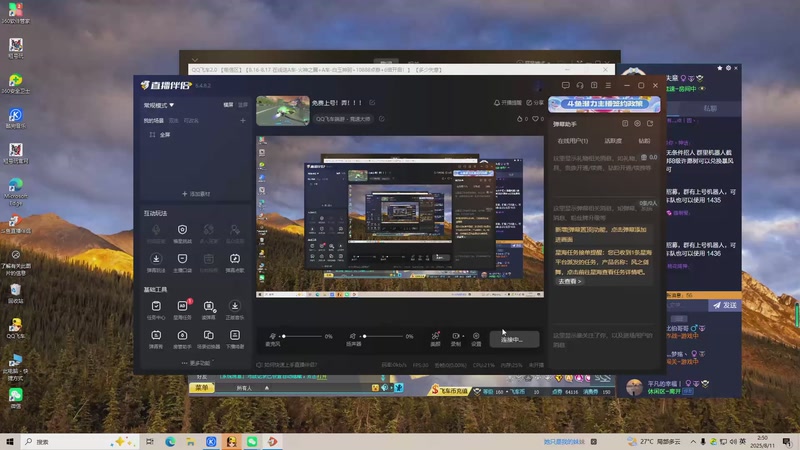Open QQ飞车 desktop shortcut
Screen dimensions: 800x450
(x=16, y=328)
